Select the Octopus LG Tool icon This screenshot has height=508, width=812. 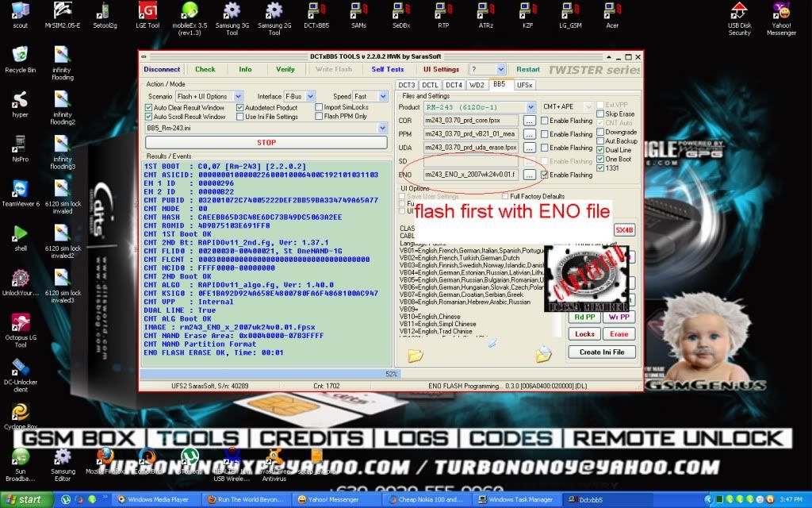tap(20, 331)
